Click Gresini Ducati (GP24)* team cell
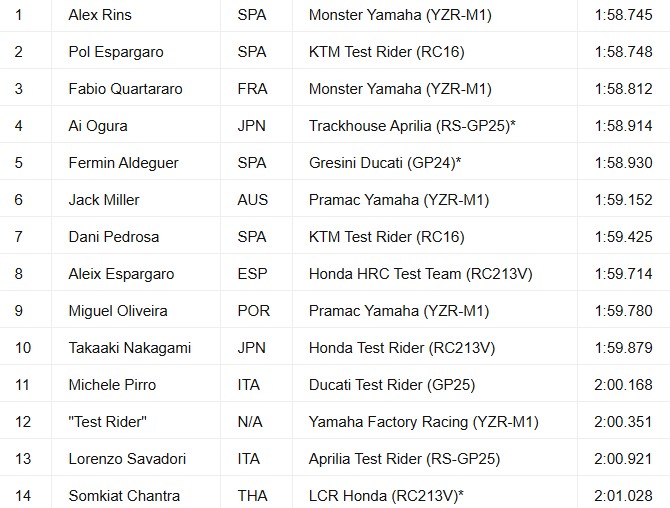 (x=378, y=163)
